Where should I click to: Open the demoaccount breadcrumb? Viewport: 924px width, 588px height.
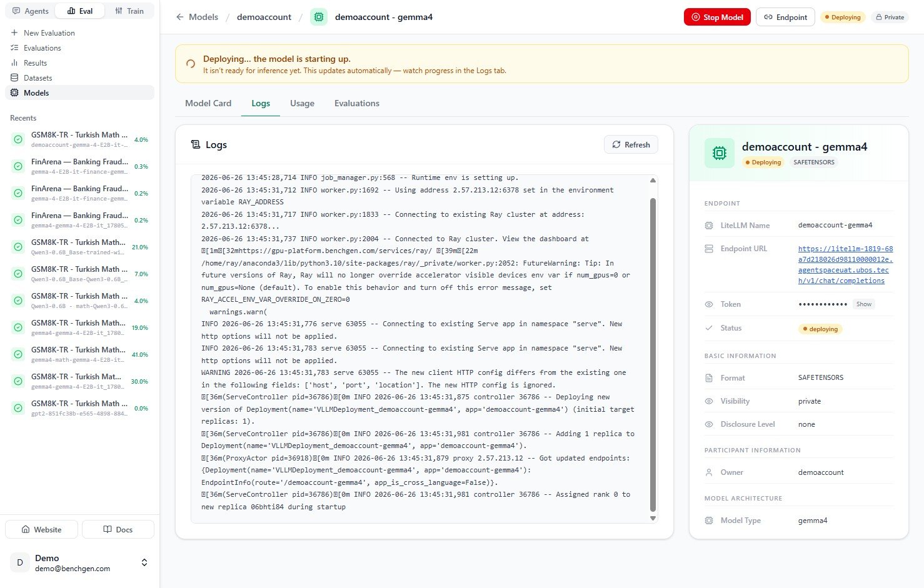coord(264,17)
